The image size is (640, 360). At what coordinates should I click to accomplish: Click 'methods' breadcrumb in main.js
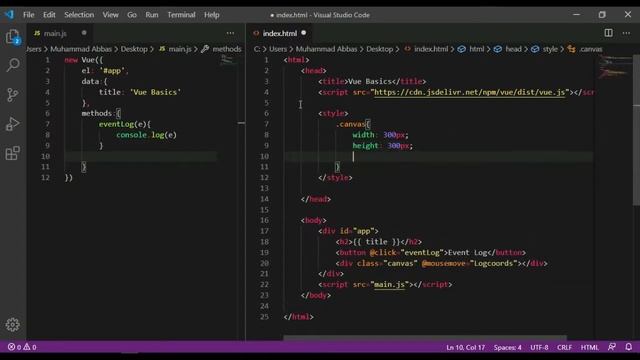coord(227,49)
